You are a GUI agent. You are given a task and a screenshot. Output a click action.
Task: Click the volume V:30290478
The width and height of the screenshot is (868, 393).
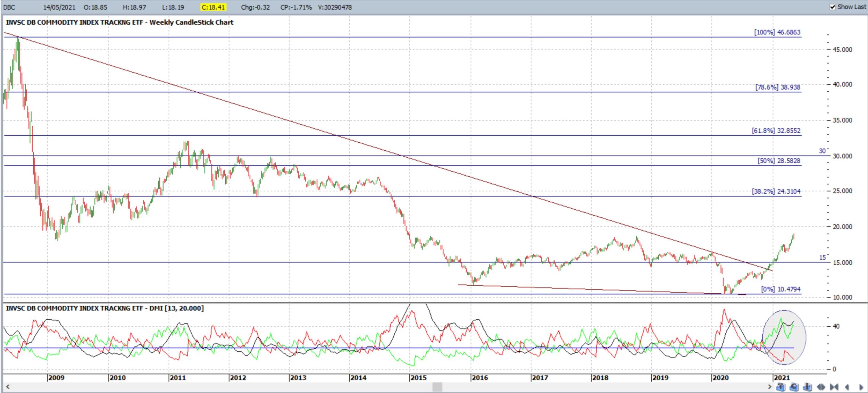coord(335,7)
